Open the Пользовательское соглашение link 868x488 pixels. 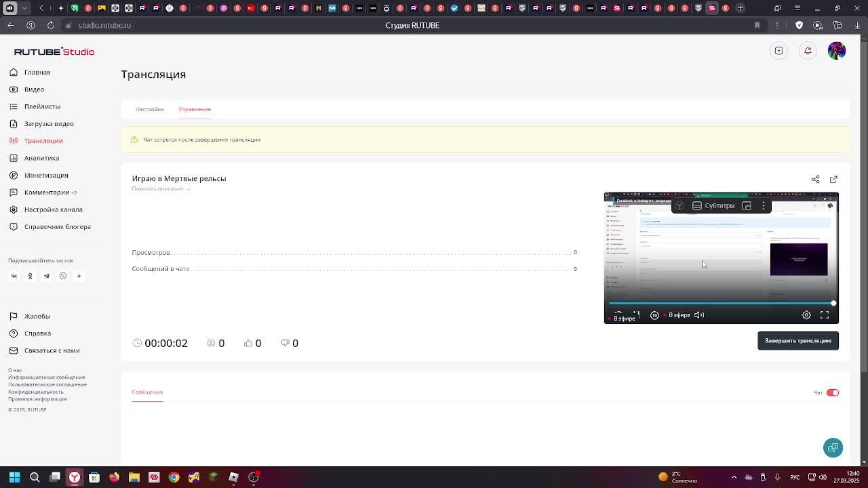(47, 384)
